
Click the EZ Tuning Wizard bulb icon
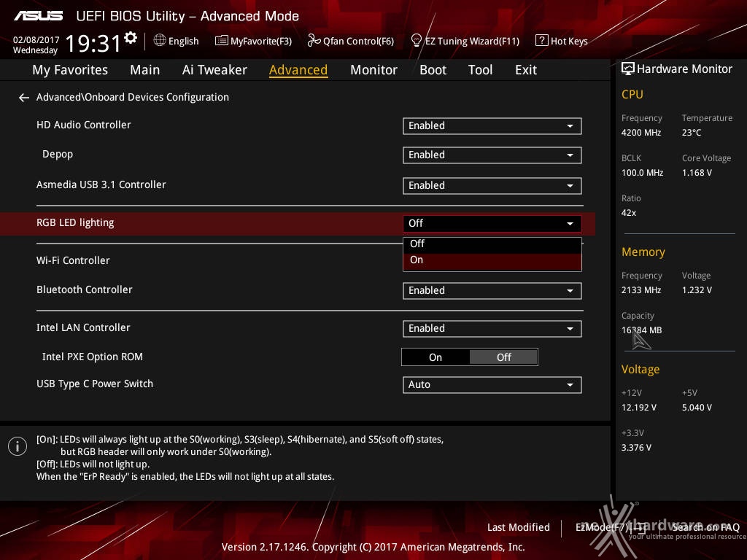417,41
